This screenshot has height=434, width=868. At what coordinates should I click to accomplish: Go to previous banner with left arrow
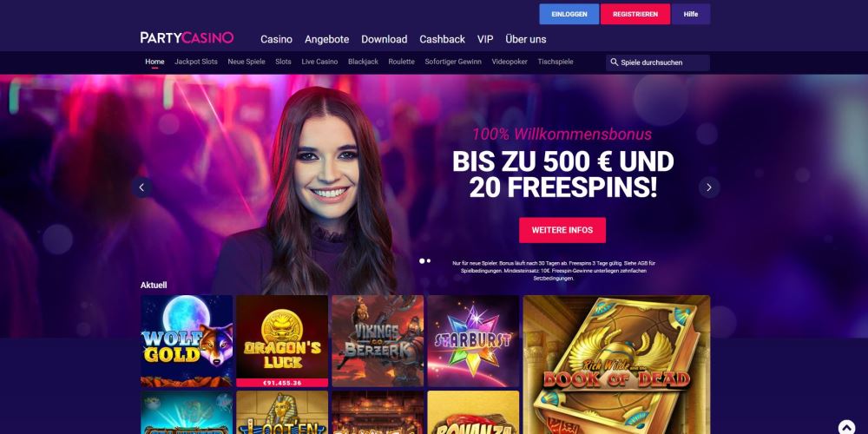point(141,187)
